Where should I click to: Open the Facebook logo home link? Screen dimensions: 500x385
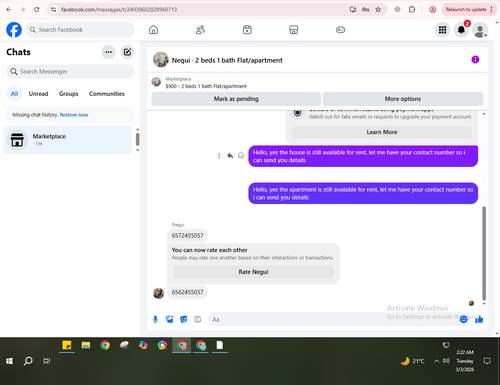click(x=14, y=30)
